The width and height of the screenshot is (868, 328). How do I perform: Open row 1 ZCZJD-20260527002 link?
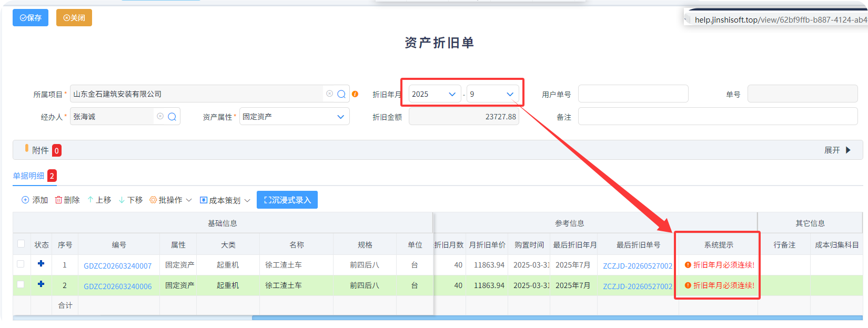click(638, 266)
